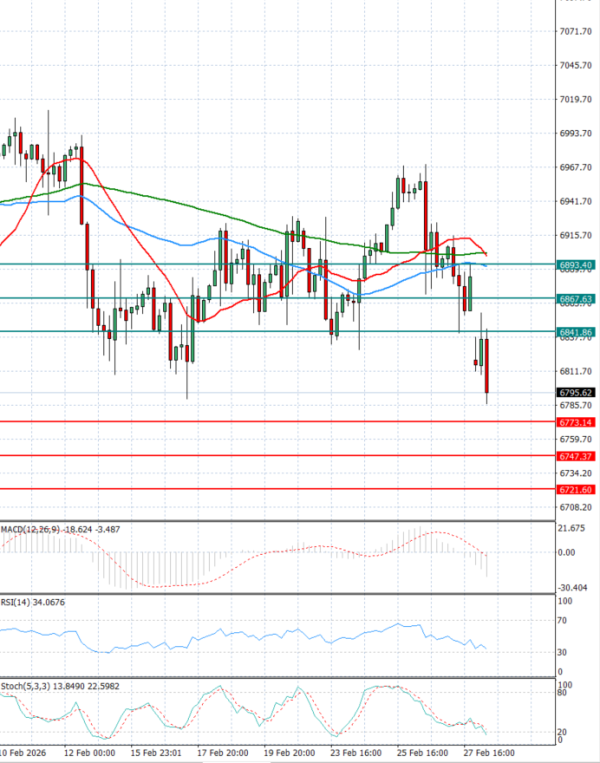Click the red 6747.37 support price tag
The width and height of the screenshot is (600, 763).
click(574, 456)
